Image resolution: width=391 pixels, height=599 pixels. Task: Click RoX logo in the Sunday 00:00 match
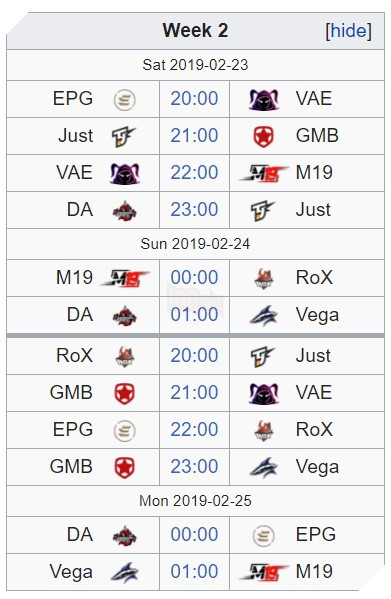(x=264, y=278)
